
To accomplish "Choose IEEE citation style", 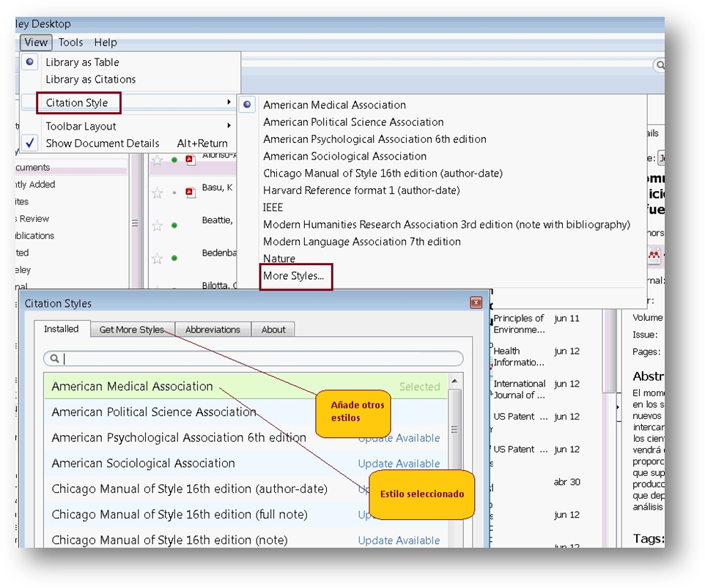I will [x=273, y=207].
